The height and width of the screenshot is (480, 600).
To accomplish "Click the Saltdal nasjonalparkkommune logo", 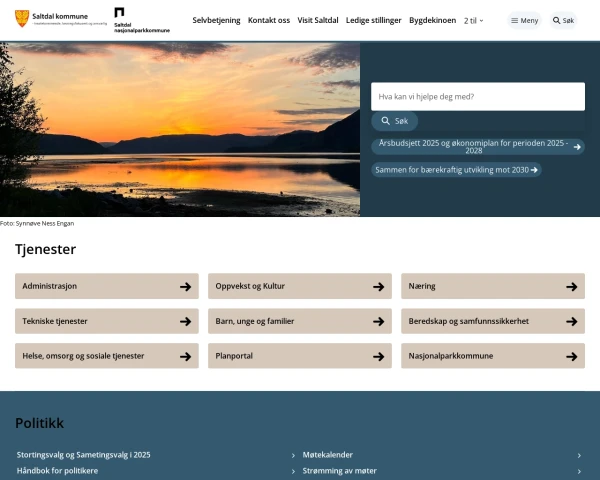I will pyautogui.click(x=142, y=20).
